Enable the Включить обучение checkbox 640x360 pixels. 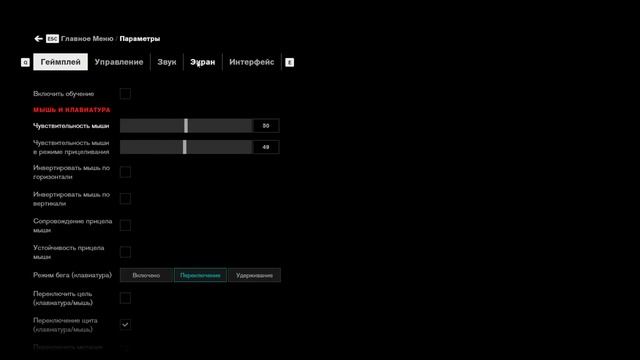pyautogui.click(x=125, y=94)
